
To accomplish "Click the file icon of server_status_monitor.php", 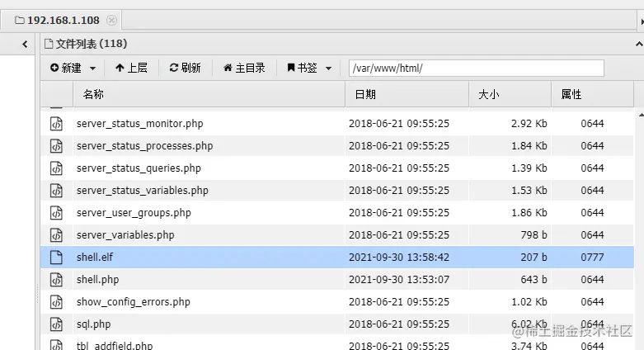I will coord(56,124).
